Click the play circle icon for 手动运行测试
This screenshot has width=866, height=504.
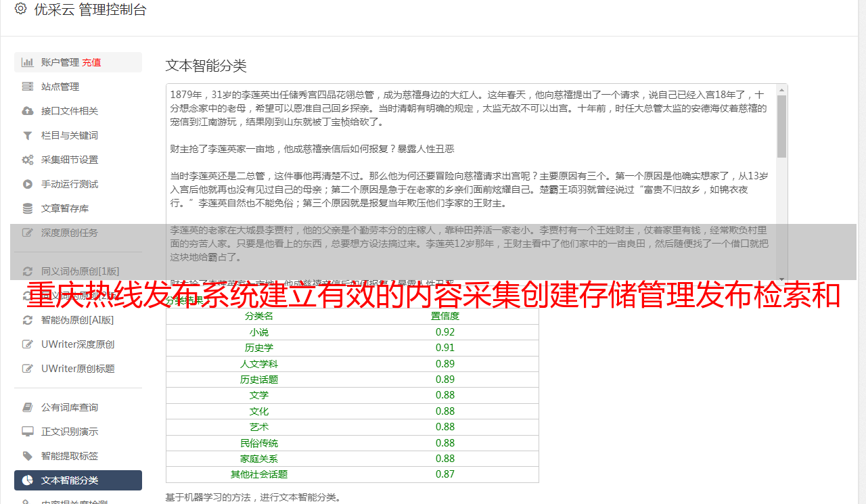[x=28, y=184]
